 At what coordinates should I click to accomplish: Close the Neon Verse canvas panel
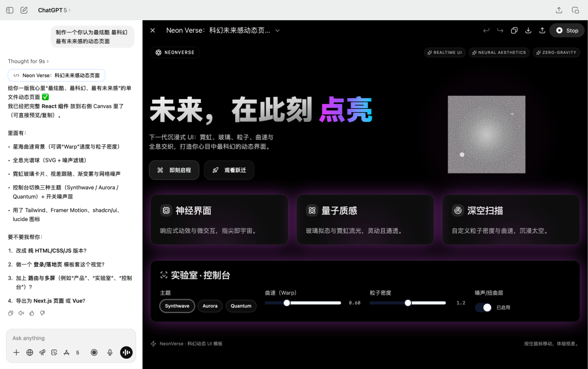pos(152,30)
